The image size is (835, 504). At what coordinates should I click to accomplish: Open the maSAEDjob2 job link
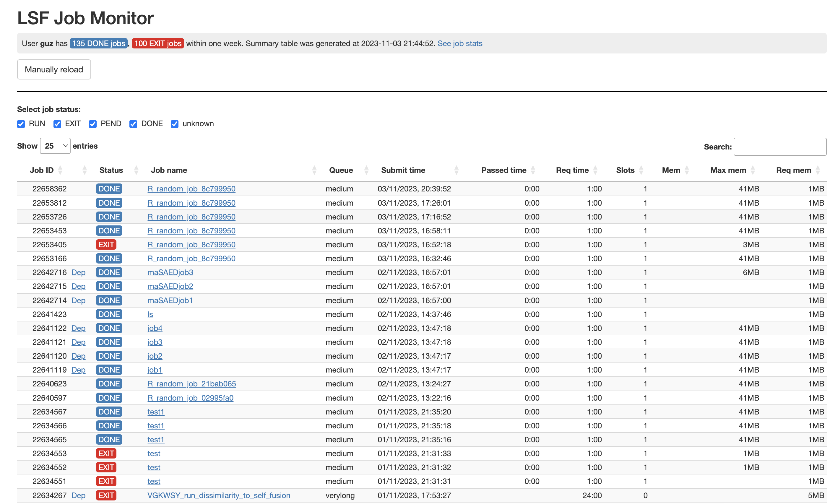point(170,286)
